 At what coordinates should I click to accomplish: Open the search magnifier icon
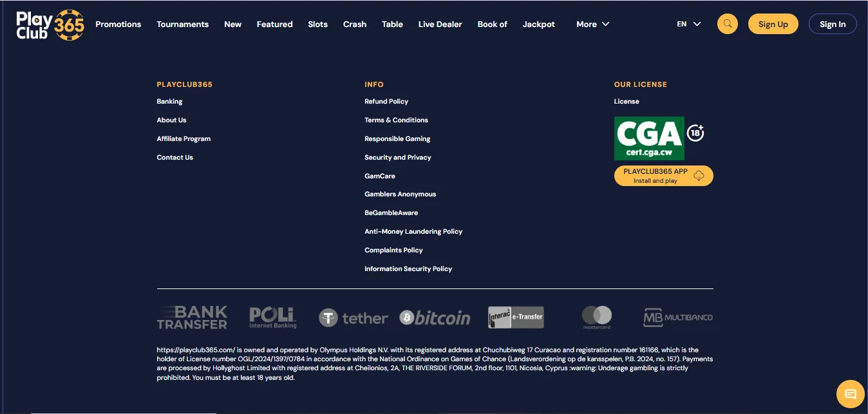pos(728,24)
